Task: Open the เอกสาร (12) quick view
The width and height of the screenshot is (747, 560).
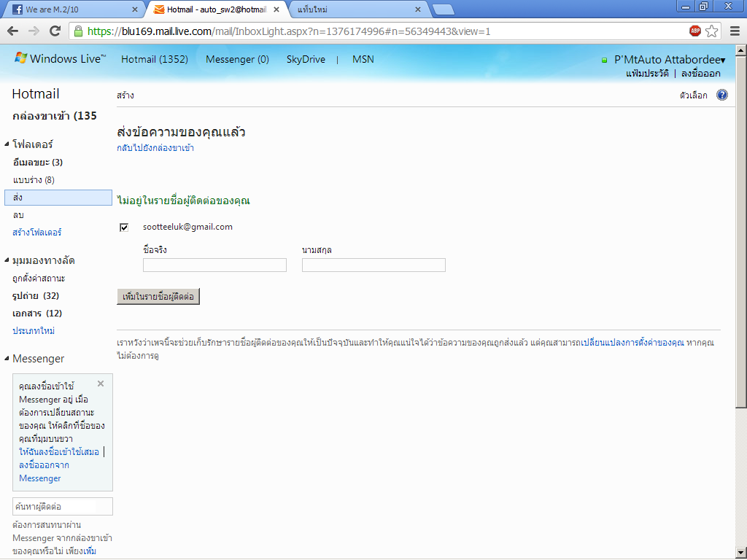Action: (37, 314)
